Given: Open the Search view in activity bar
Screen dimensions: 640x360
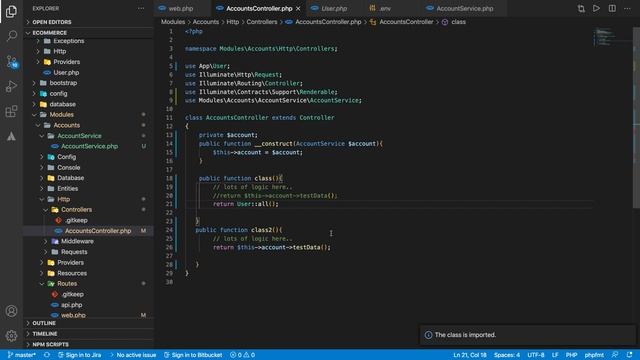Looking at the screenshot, I should click(11, 36).
